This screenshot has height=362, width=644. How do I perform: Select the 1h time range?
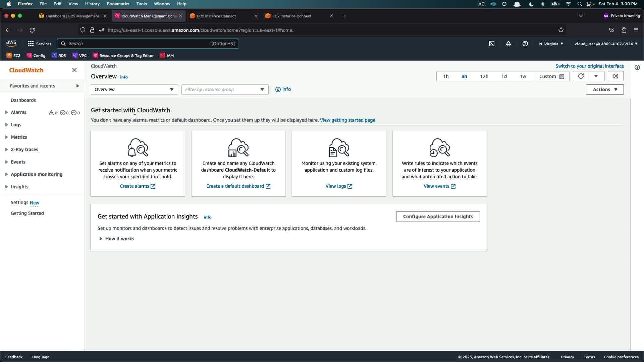[446, 76]
